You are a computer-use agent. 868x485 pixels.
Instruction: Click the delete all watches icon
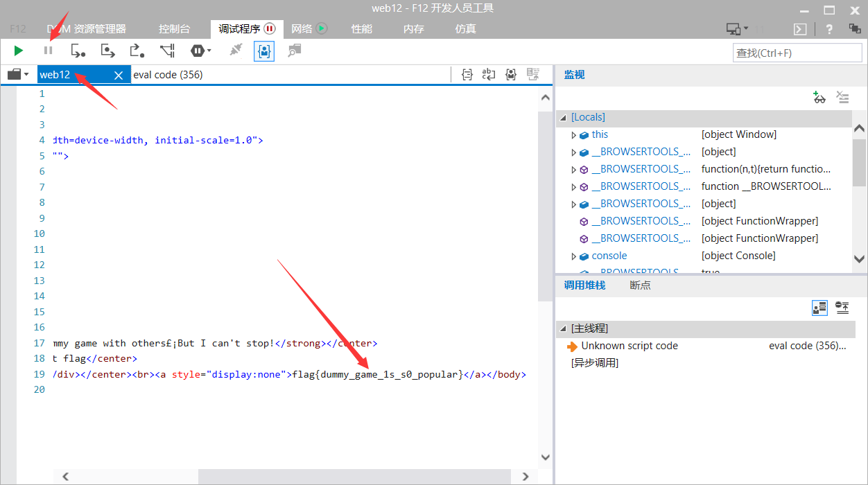[842, 98]
